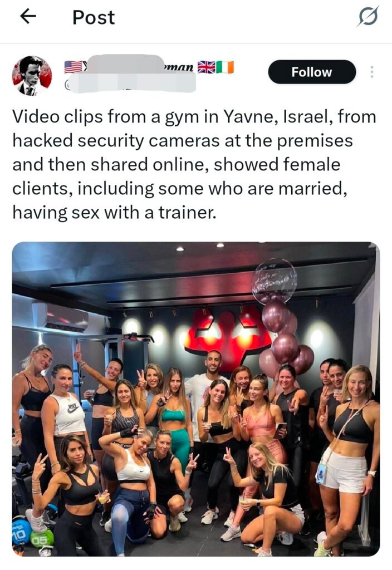
Task: Tap the UK flag emoji in the name
Action: pos(206,67)
